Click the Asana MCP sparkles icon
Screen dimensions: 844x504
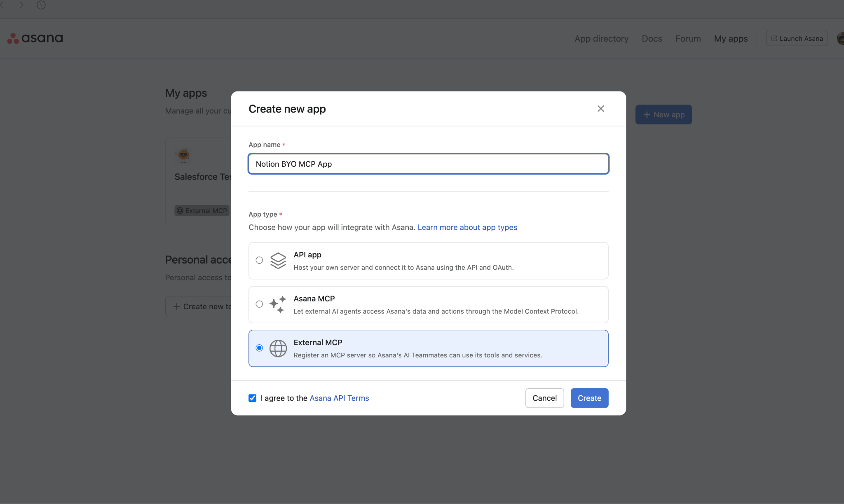click(278, 304)
